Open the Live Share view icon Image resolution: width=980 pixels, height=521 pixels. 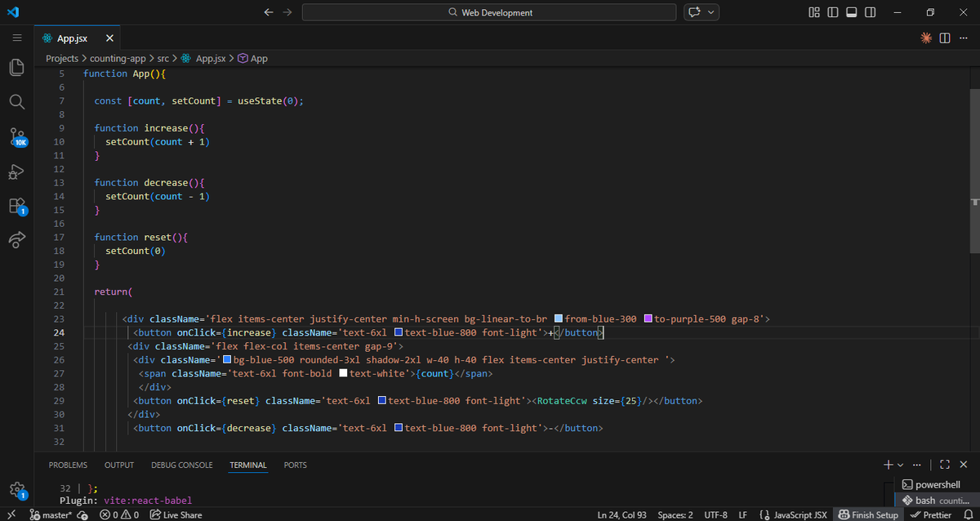point(16,240)
